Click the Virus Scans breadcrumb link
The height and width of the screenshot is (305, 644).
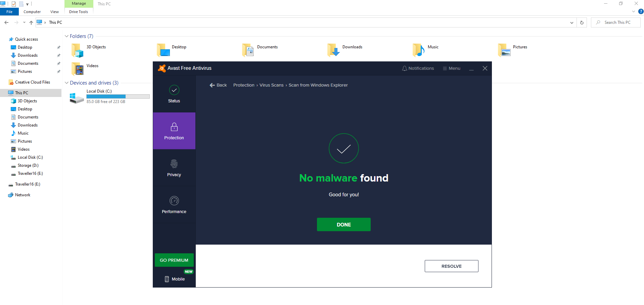point(271,85)
